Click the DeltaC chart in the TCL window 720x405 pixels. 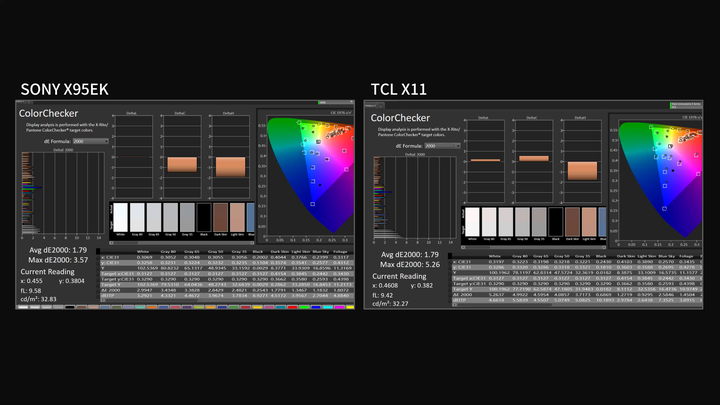click(534, 161)
